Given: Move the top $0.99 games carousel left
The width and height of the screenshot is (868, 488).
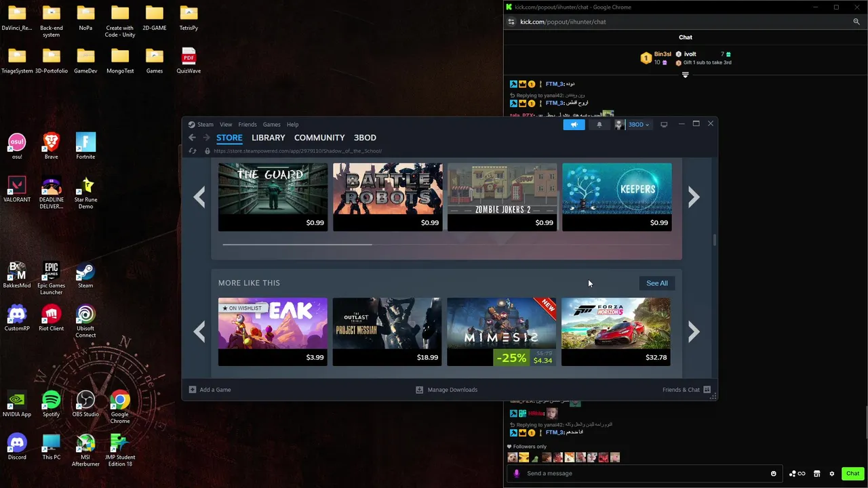Looking at the screenshot, I should click(x=199, y=197).
